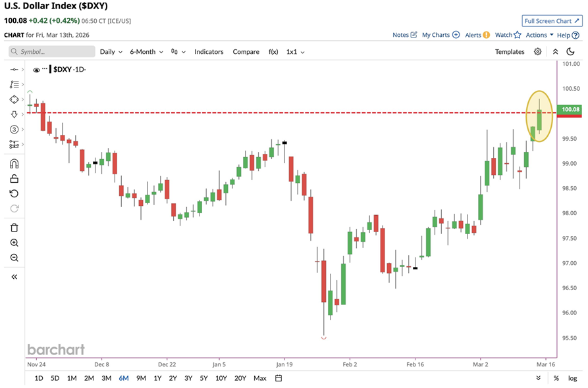
Task: Select the magnet snap tool
Action: 14,163
